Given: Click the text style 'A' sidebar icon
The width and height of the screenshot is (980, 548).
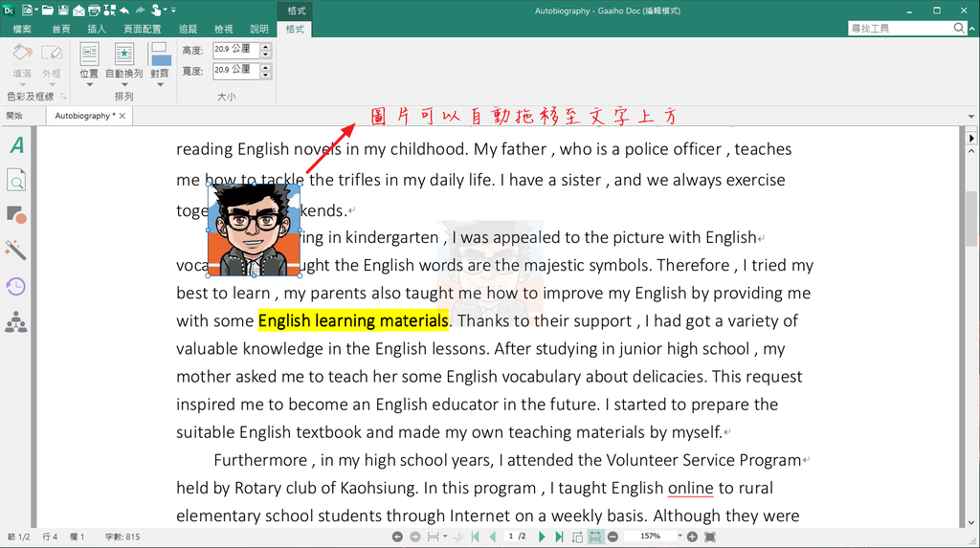Looking at the screenshot, I should click(16, 145).
